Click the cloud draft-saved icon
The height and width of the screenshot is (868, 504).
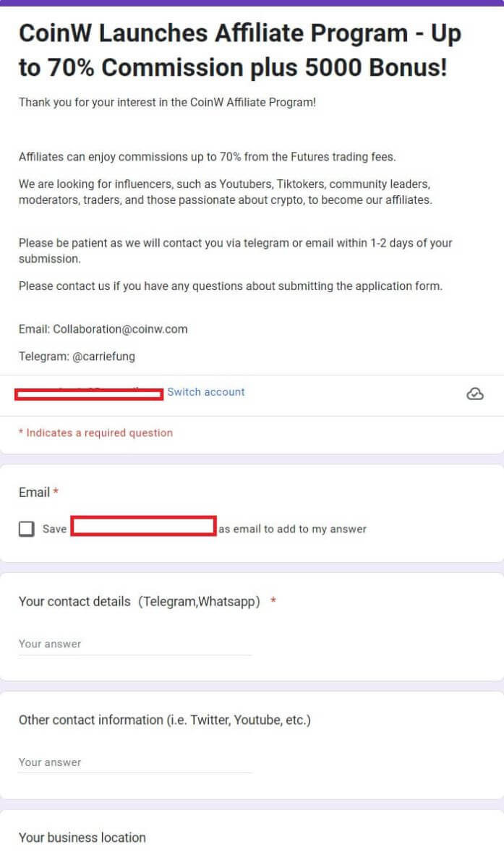click(475, 393)
